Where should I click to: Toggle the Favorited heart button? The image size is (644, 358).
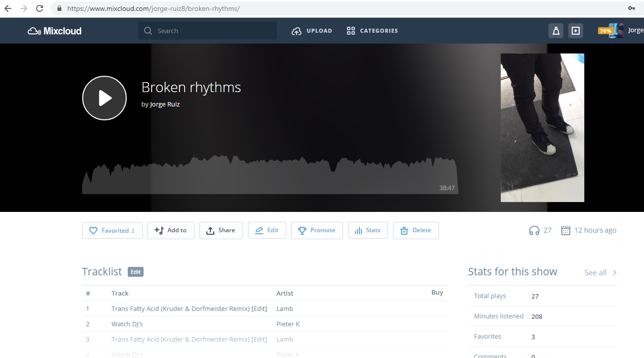click(x=112, y=231)
